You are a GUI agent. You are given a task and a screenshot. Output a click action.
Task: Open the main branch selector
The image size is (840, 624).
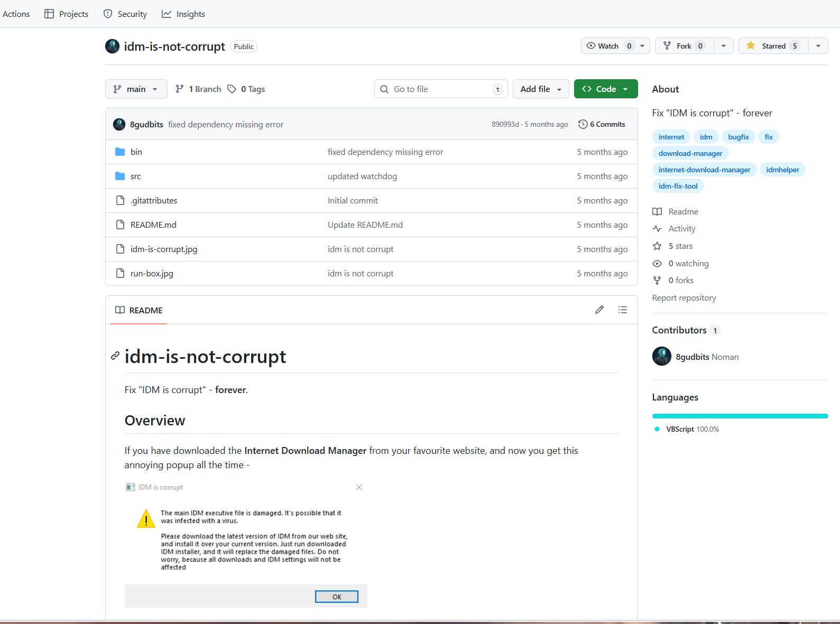(x=136, y=89)
